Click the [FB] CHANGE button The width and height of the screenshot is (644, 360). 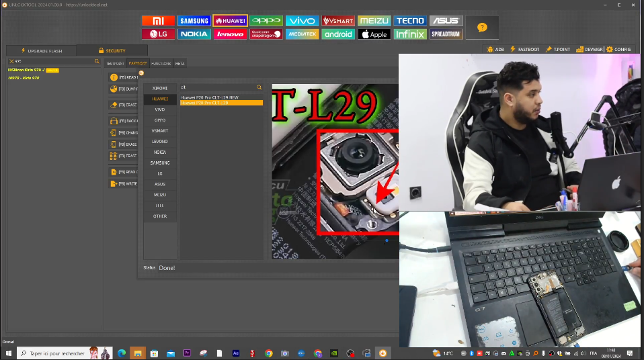(x=123, y=132)
